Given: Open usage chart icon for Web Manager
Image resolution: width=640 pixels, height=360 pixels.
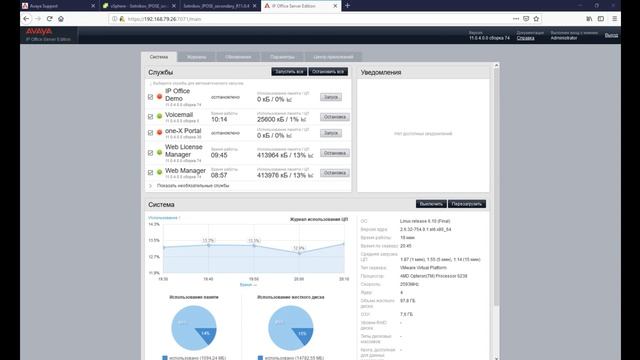Looking at the screenshot, I should click(x=311, y=176).
